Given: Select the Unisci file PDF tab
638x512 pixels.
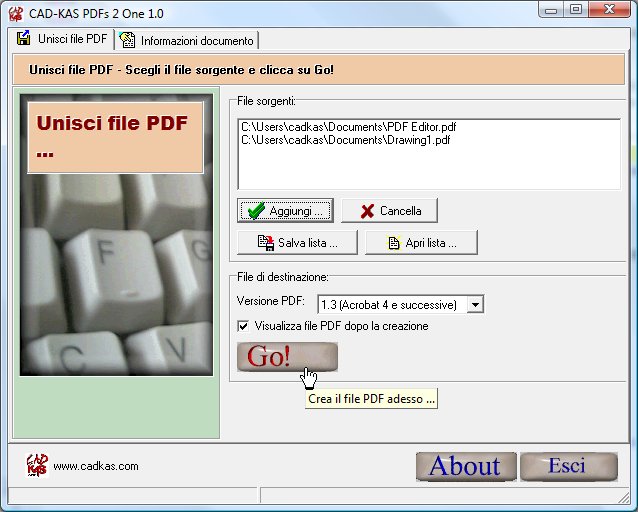Looking at the screenshot, I should (x=71, y=40).
